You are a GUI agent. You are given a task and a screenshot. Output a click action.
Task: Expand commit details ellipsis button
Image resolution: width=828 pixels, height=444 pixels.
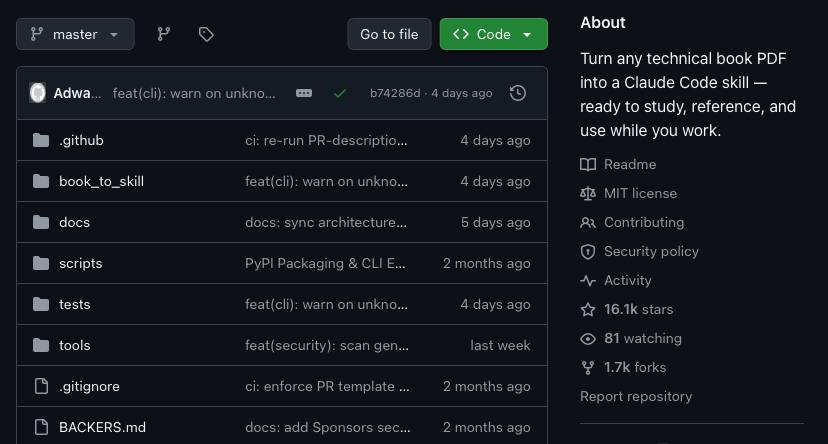[x=304, y=93]
